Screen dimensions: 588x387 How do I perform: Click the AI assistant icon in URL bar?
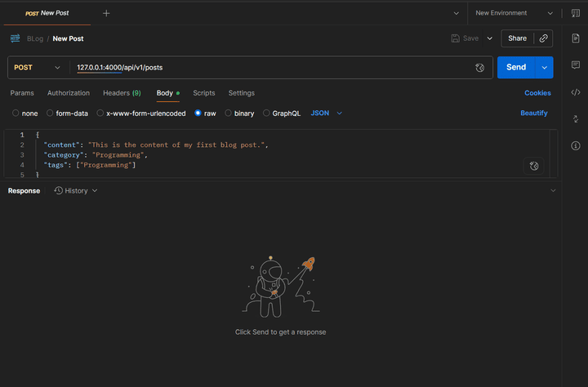click(480, 68)
